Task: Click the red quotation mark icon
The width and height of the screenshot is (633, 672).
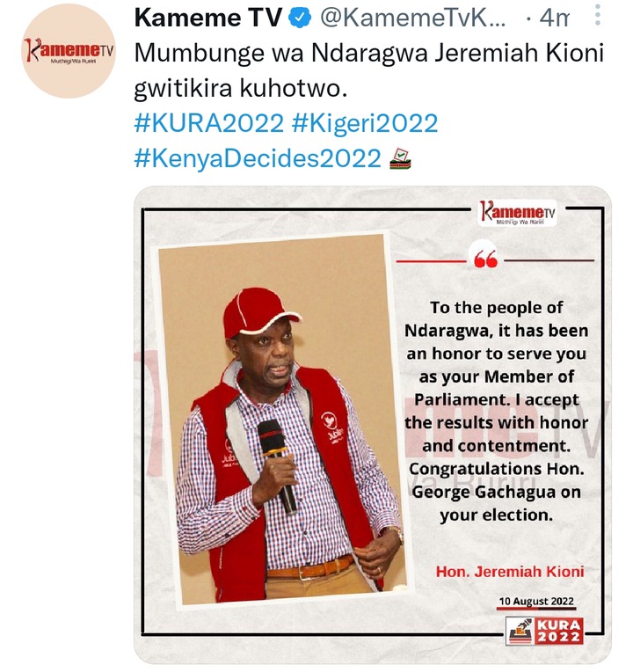Action: (x=485, y=259)
